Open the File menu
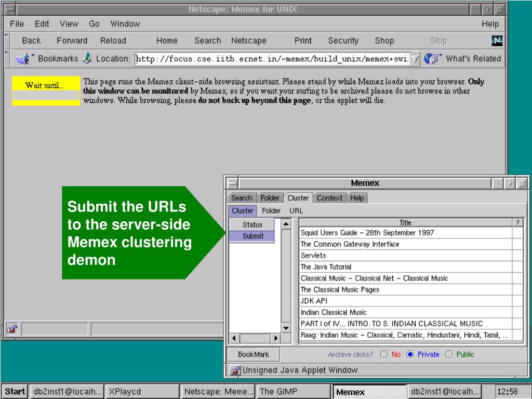The image size is (532, 399). (17, 24)
